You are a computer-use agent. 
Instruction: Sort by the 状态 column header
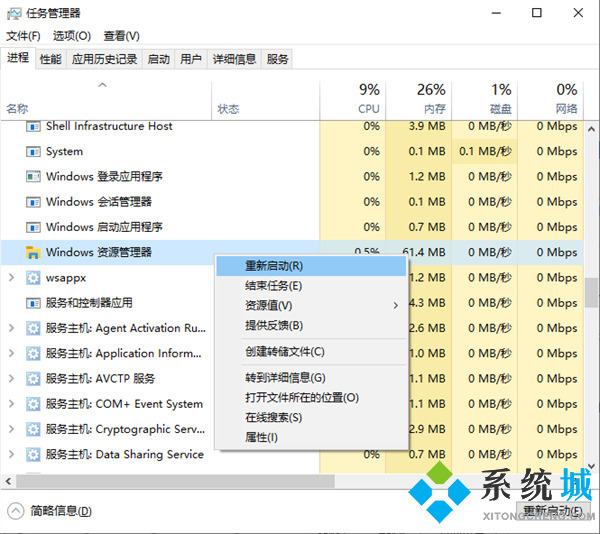pos(266,101)
